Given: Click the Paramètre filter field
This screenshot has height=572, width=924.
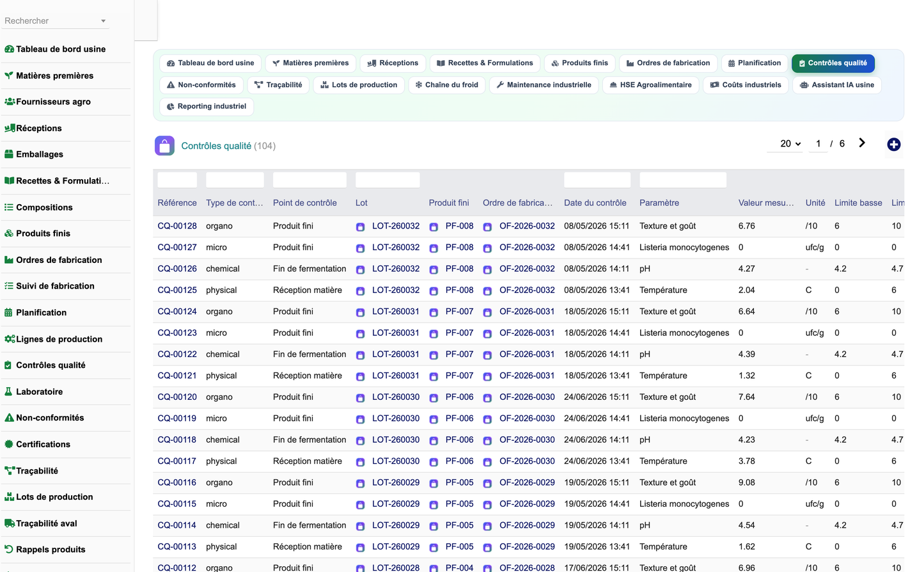Looking at the screenshot, I should point(683,180).
